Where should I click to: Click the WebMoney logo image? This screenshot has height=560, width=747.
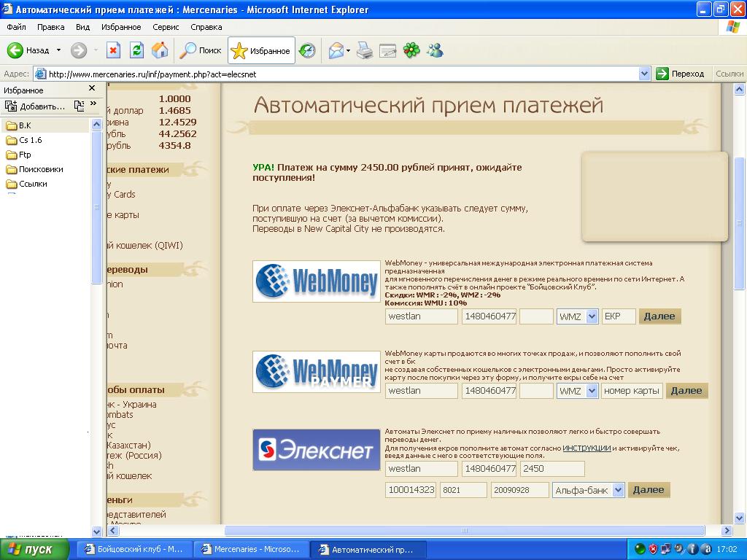pyautogui.click(x=317, y=281)
